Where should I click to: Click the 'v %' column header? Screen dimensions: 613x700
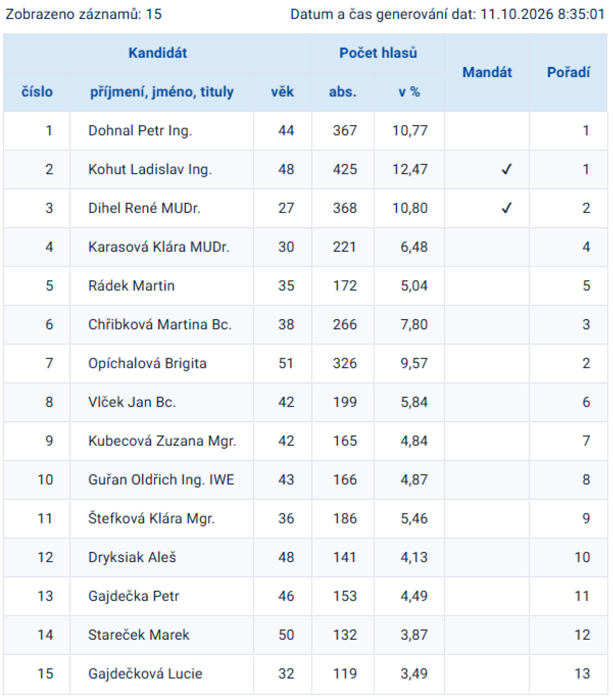coord(409,92)
